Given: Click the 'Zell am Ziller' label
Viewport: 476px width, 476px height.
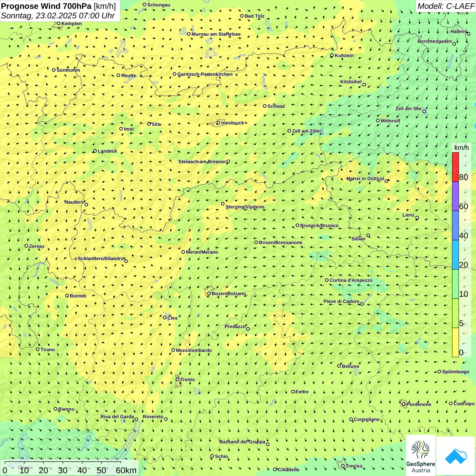Looking at the screenshot, I should click(x=307, y=131).
